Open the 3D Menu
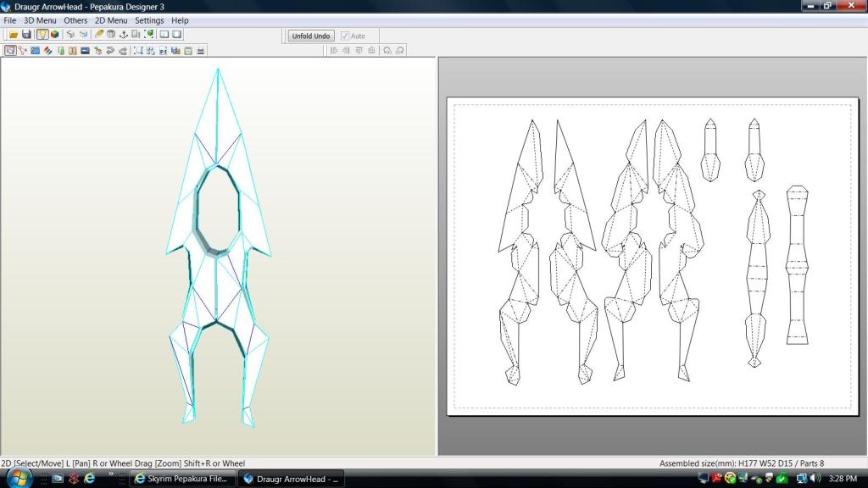Screen dimensions: 868x488 40,20
